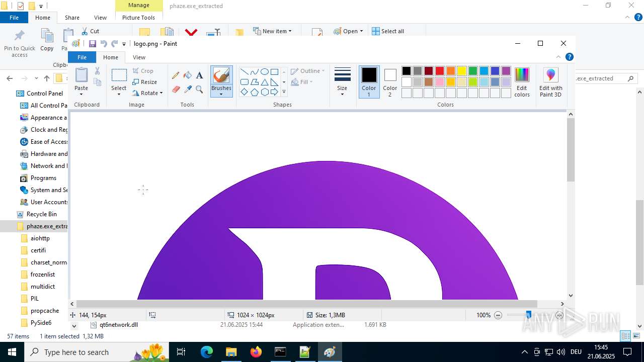Click the Paint vertical scrollbar
Viewport: 644px width, 362px height.
point(571,151)
